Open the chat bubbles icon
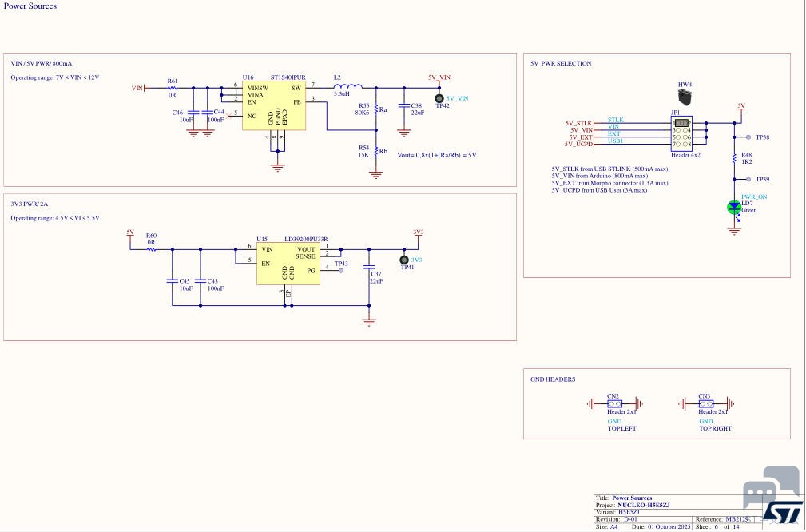The width and height of the screenshot is (806, 532). pyautogui.click(x=771, y=486)
